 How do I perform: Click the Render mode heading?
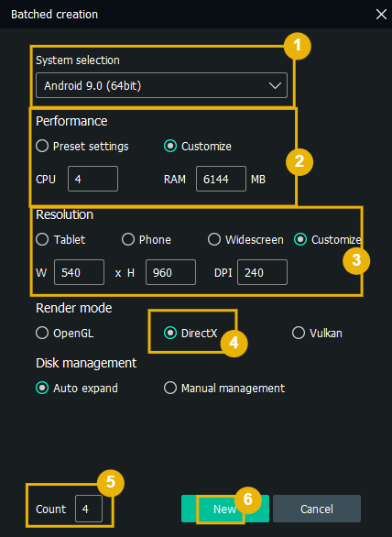[x=74, y=308]
